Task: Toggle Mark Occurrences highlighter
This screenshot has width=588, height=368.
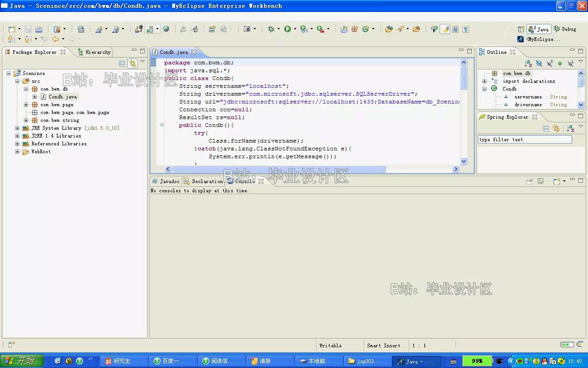Action: [445, 29]
